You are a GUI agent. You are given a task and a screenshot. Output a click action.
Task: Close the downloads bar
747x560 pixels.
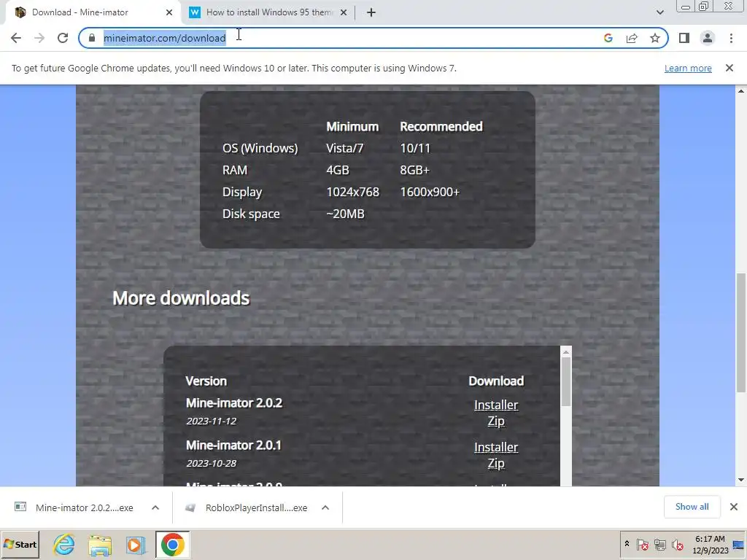734,507
